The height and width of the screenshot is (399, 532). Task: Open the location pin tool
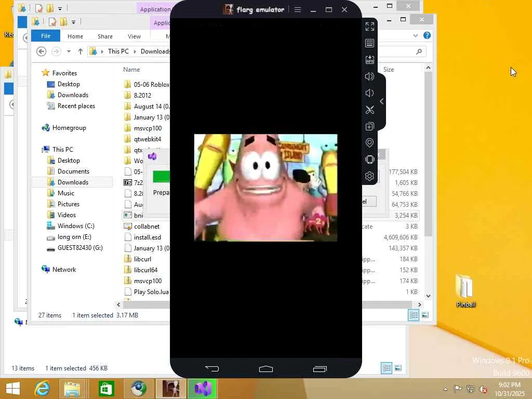369,143
